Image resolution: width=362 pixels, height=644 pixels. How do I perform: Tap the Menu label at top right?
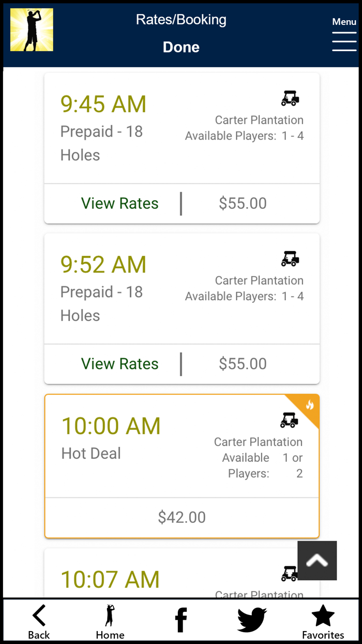point(344,22)
